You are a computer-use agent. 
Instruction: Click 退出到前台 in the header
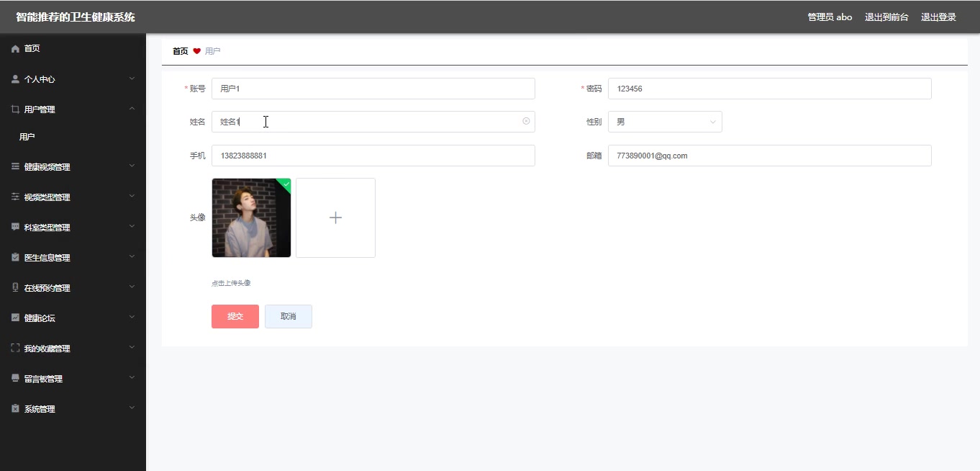click(x=886, y=17)
